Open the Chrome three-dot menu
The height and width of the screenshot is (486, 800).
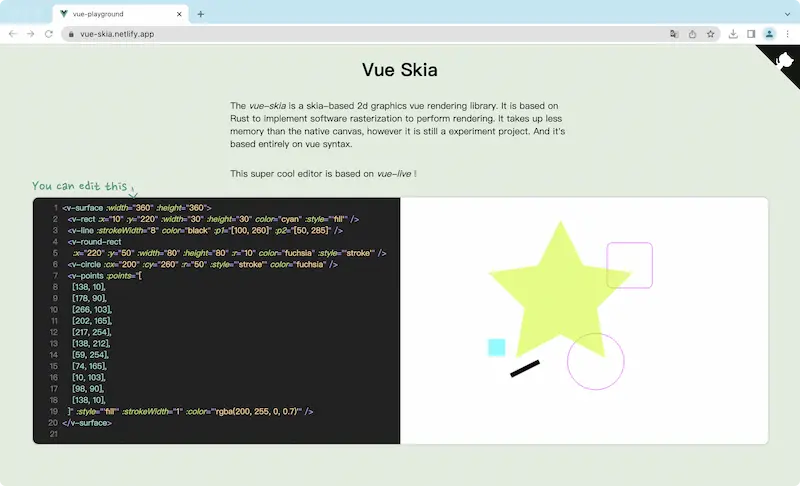click(x=787, y=34)
